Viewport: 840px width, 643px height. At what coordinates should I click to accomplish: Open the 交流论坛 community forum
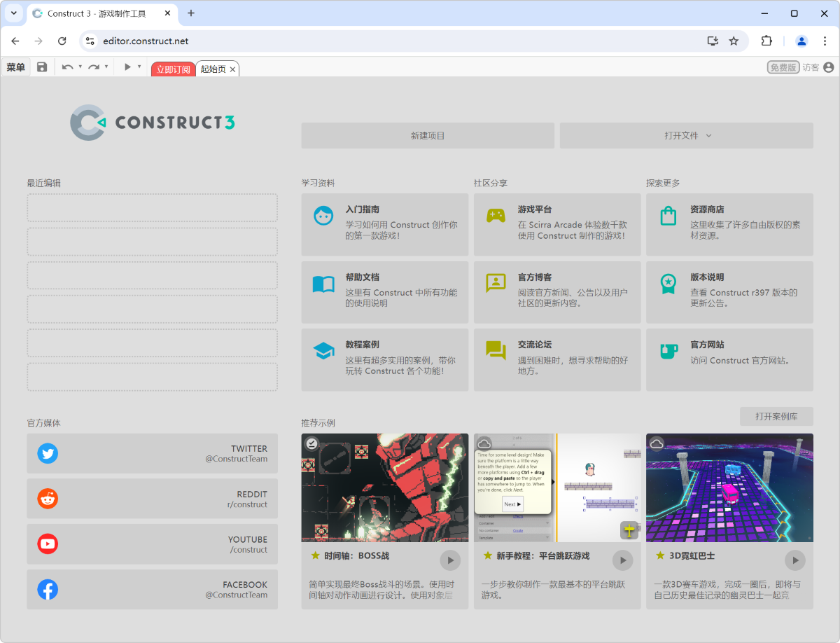click(x=557, y=359)
